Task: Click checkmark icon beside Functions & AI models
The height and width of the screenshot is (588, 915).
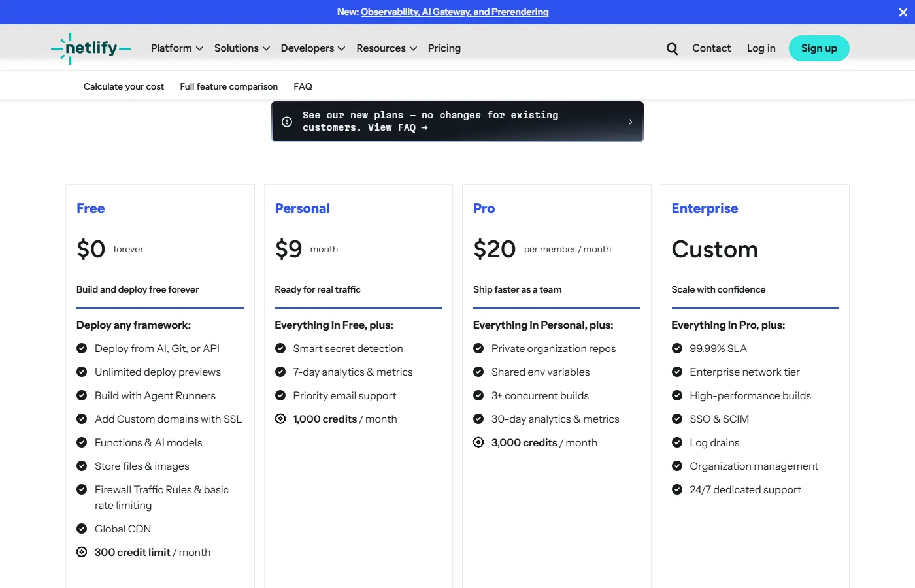Action: pos(82,442)
